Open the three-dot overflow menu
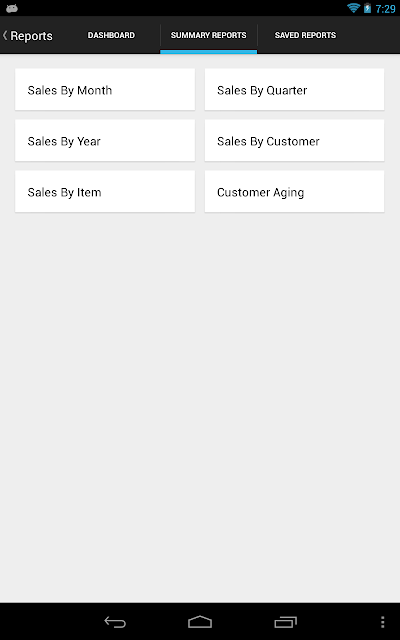The width and height of the screenshot is (400, 640). 382,622
